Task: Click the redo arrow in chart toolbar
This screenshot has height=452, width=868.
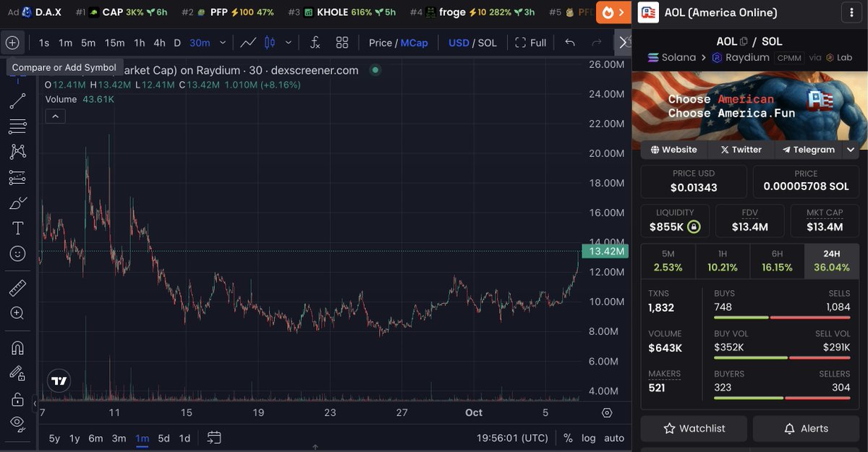Action: point(597,43)
